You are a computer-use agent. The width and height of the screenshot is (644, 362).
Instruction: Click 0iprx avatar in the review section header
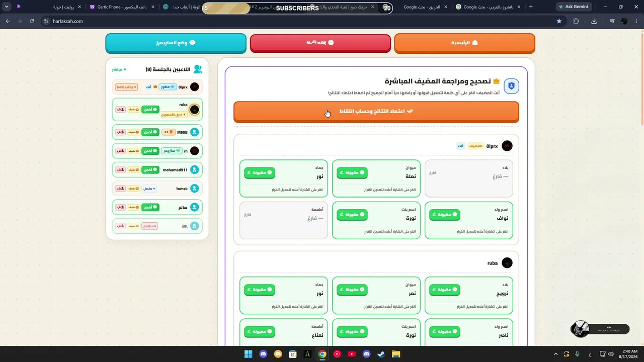point(507,146)
